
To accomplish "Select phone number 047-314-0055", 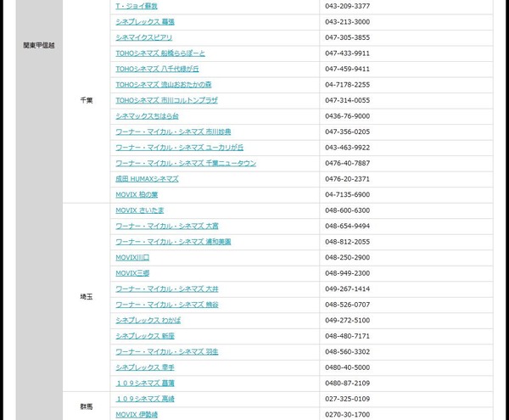I will click(347, 100).
